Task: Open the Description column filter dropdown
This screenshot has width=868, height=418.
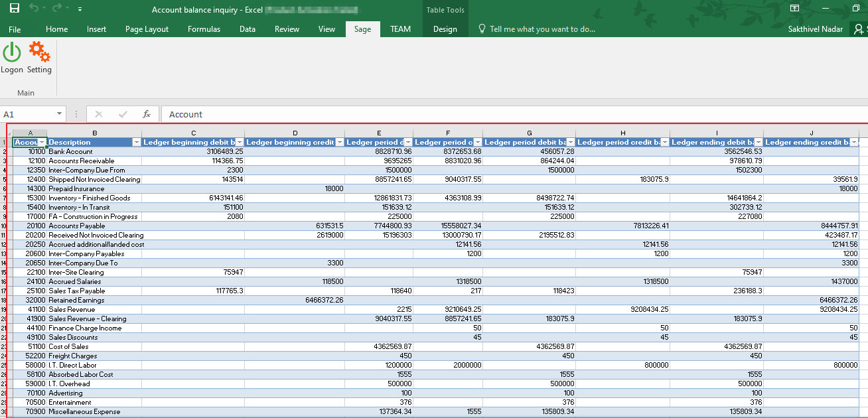Action: click(137, 142)
